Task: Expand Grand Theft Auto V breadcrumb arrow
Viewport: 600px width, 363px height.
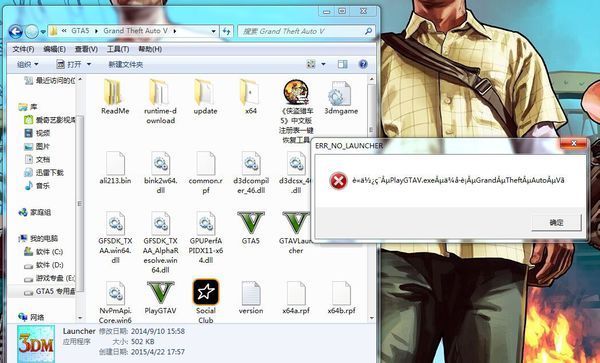Action: [x=174, y=31]
